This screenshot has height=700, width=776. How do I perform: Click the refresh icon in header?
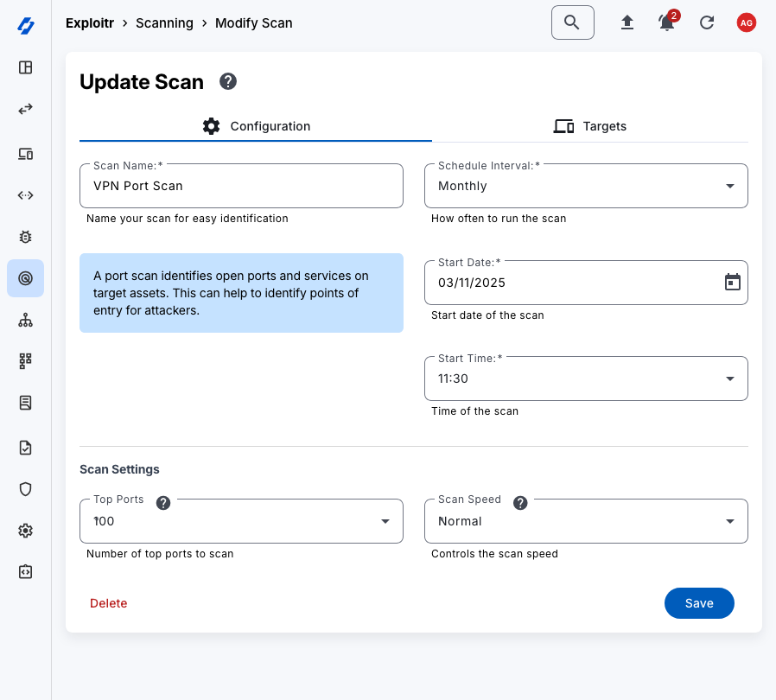pyautogui.click(x=707, y=23)
